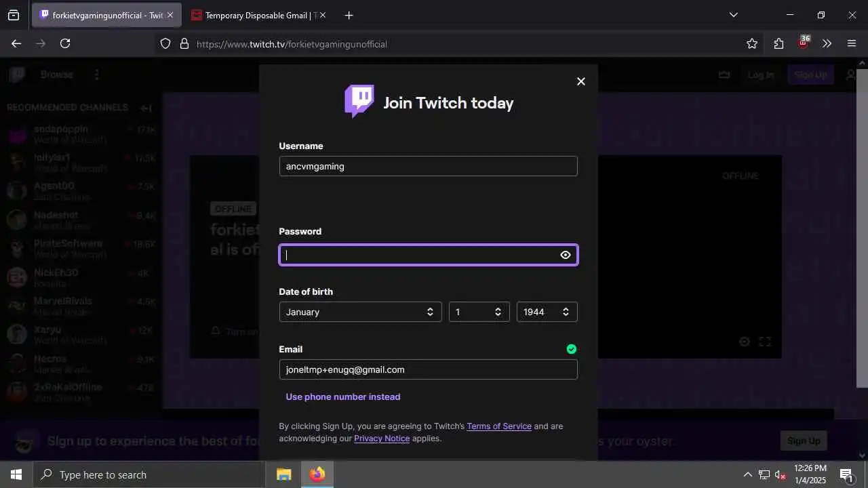Viewport: 868px width, 488px height.
Task: Open the Windows Start menu
Action: coord(16,474)
